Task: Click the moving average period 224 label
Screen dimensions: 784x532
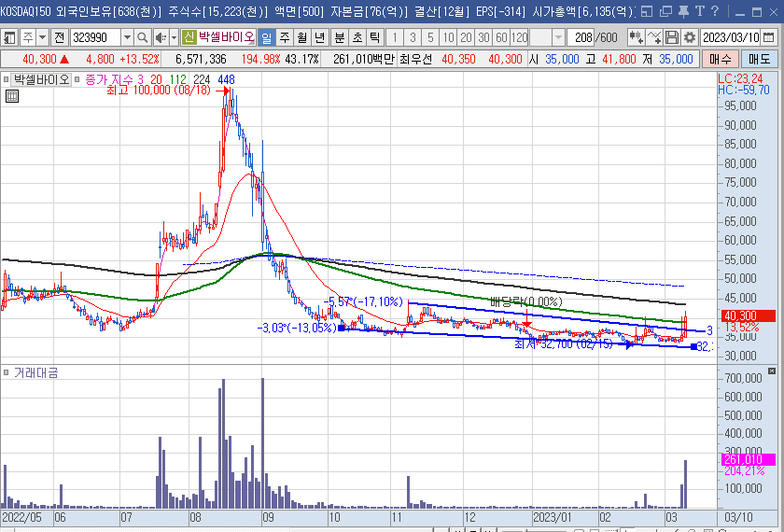Action: (202, 79)
